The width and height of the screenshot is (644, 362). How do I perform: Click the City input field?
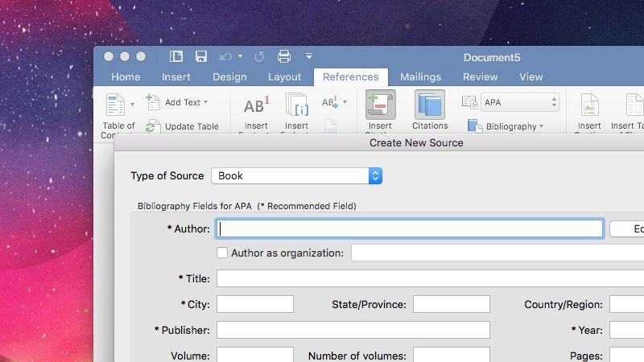click(254, 304)
